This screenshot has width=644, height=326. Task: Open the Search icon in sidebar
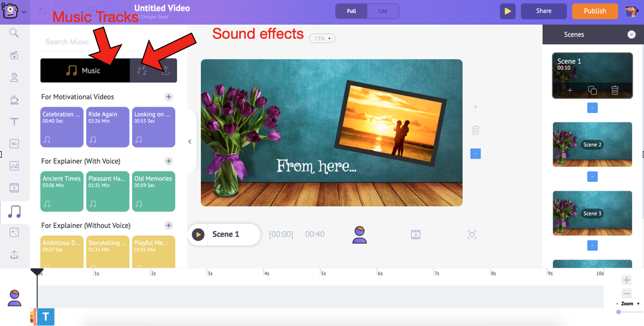pos(15,33)
